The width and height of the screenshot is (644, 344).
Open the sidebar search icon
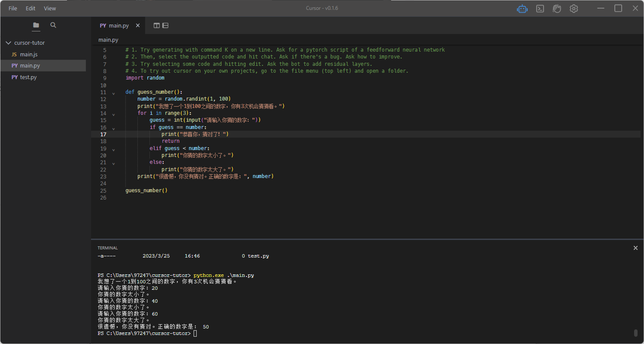click(x=53, y=25)
